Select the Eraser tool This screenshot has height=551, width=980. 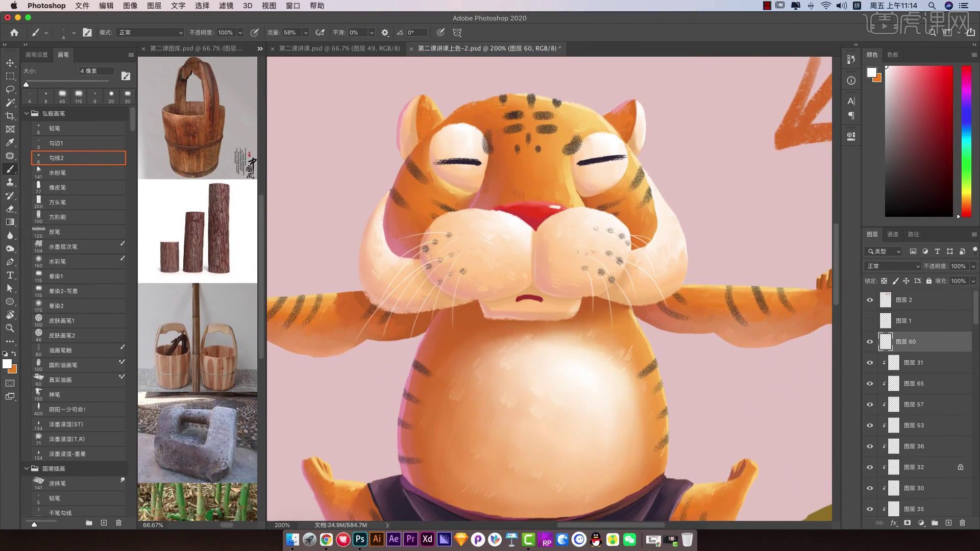(10, 209)
